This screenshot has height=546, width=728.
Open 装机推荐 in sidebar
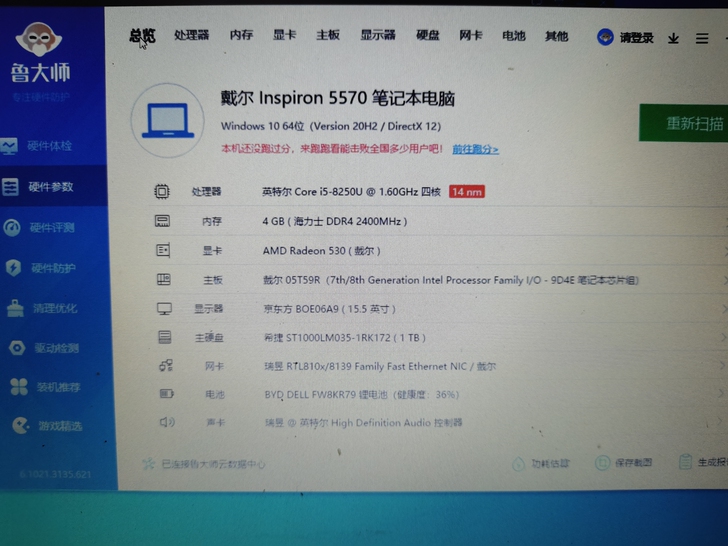pos(56,387)
